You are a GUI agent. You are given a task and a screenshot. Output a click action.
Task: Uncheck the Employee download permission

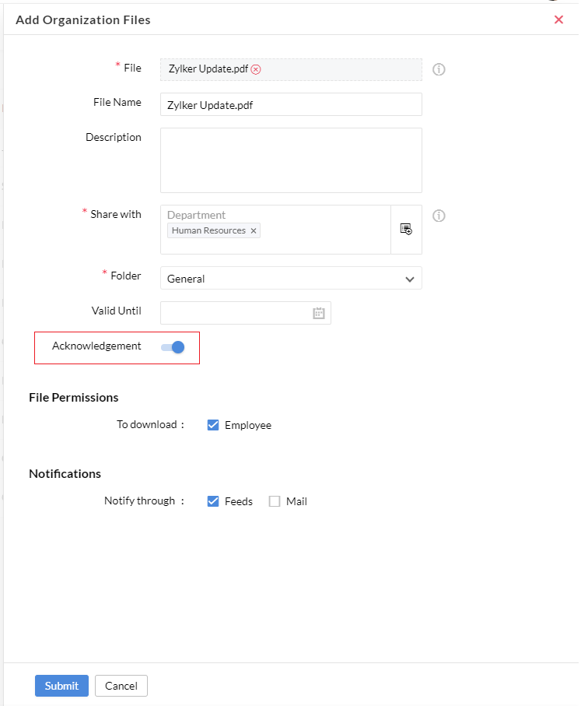pos(213,425)
